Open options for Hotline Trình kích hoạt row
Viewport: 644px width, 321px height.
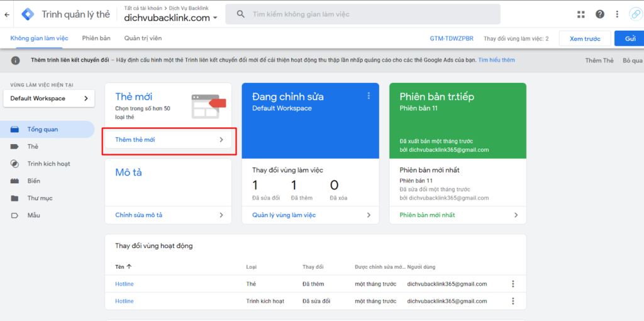tap(513, 301)
